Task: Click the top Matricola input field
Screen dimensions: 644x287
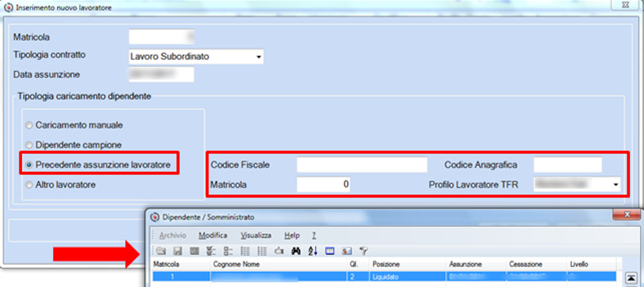Action: 162,37
